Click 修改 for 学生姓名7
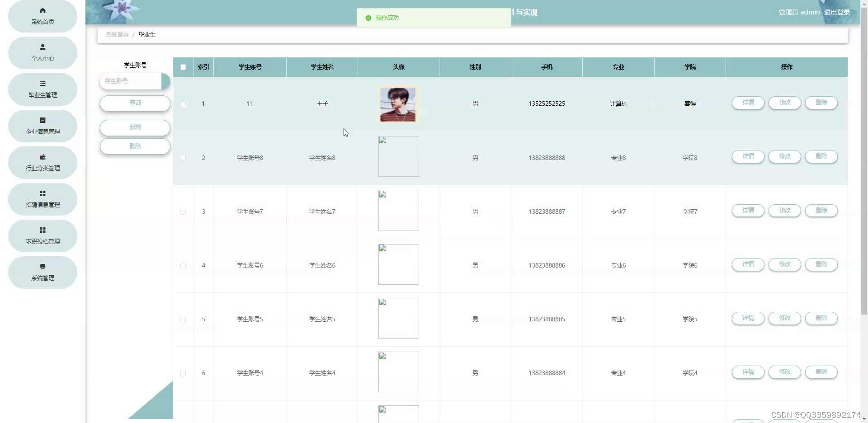The width and height of the screenshot is (868, 423). click(x=785, y=211)
